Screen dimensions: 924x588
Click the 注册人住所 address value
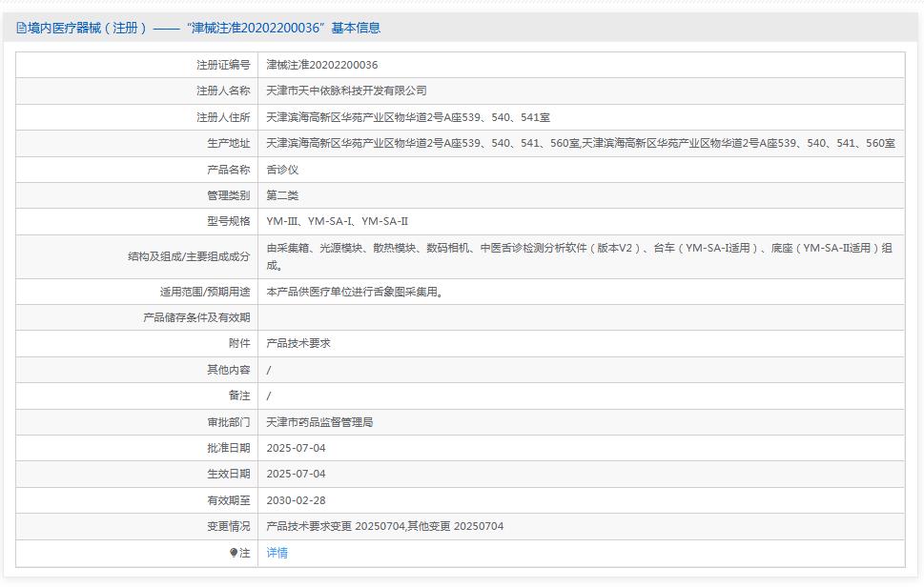point(407,117)
